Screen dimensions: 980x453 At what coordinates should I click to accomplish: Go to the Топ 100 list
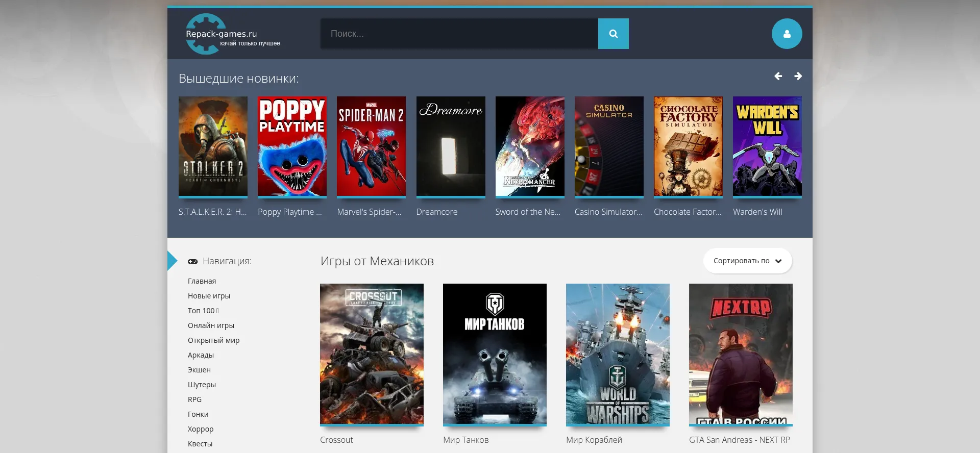pos(201,311)
